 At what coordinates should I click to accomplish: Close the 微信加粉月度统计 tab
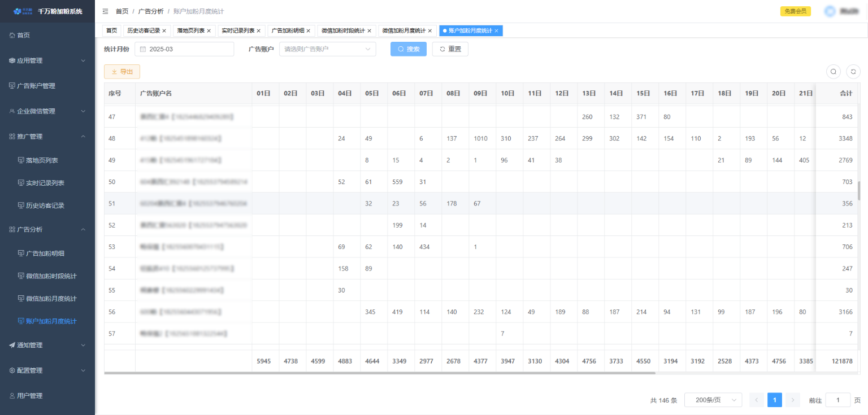pos(429,31)
